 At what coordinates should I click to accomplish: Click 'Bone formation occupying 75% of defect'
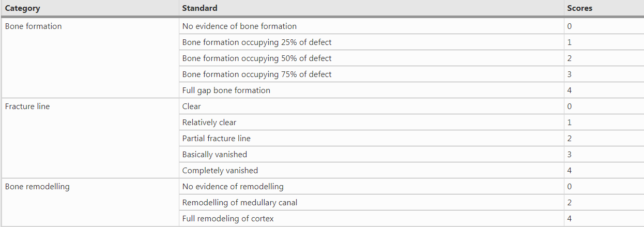(x=257, y=74)
